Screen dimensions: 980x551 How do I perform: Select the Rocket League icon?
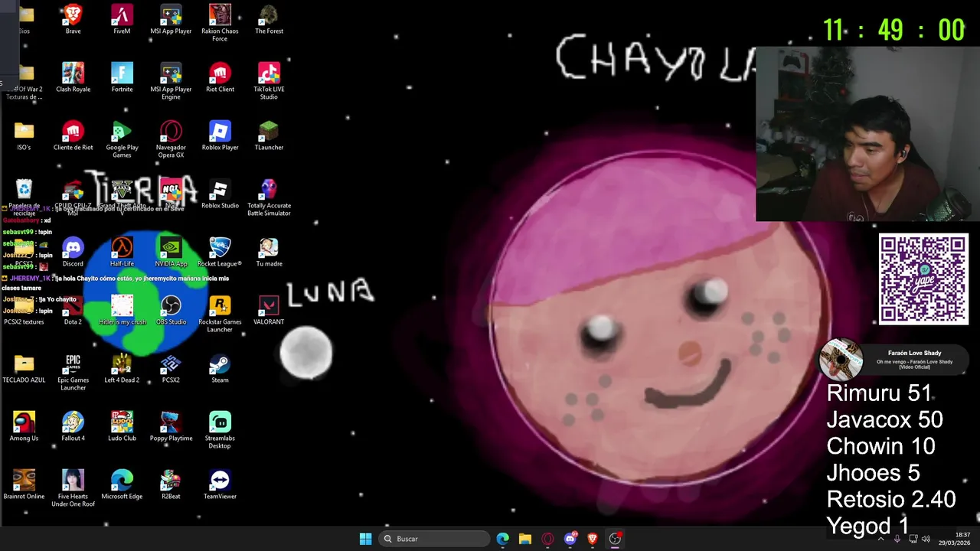(220, 252)
